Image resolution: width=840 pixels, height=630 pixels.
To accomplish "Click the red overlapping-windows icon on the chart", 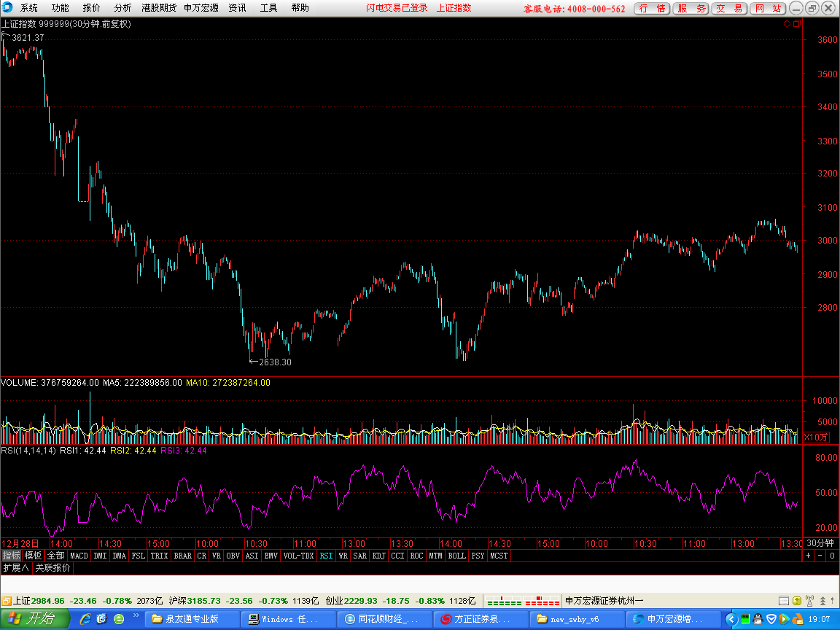I will 796,23.
